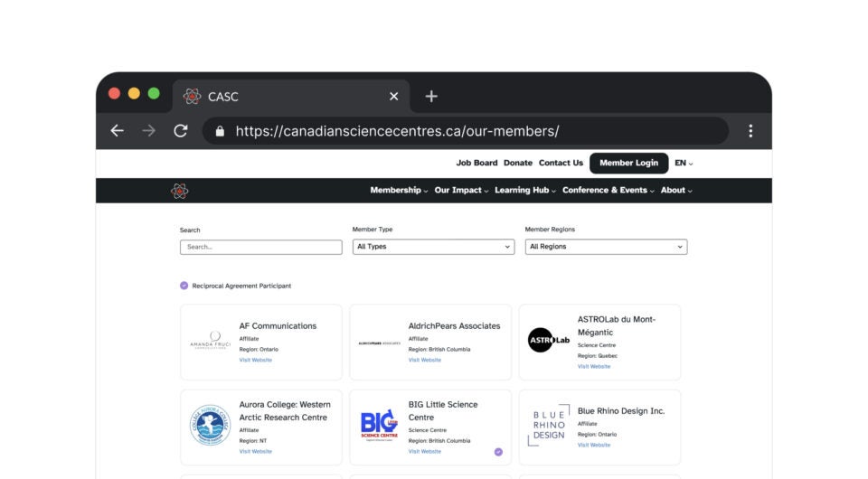Open the Member Type dropdown
The image size is (868, 479).
click(433, 247)
